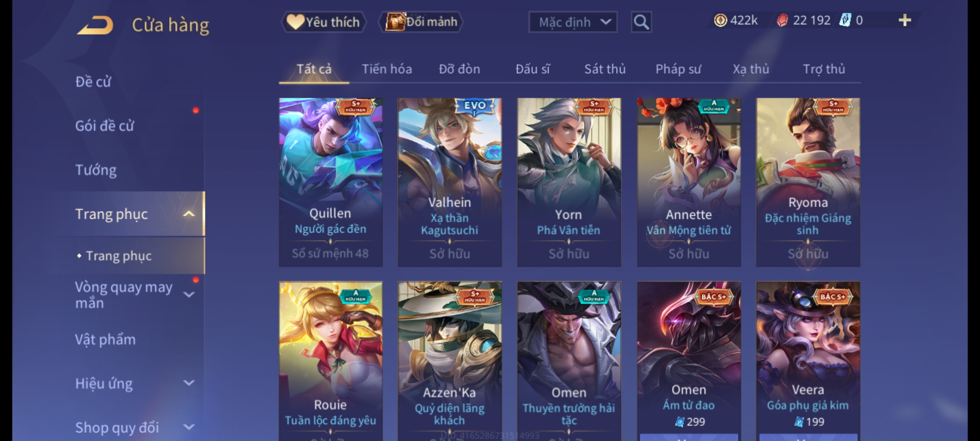980x441 pixels.
Task: Click the plus icon to add currency
Action: 905,20
